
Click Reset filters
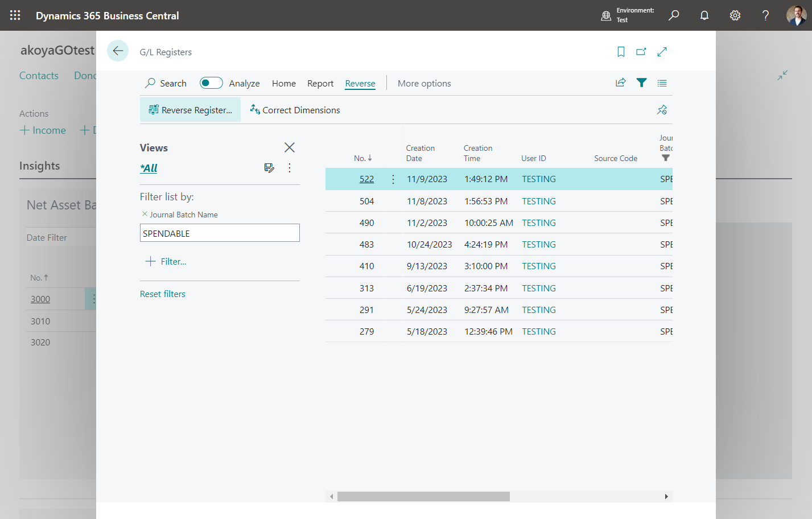tap(163, 294)
